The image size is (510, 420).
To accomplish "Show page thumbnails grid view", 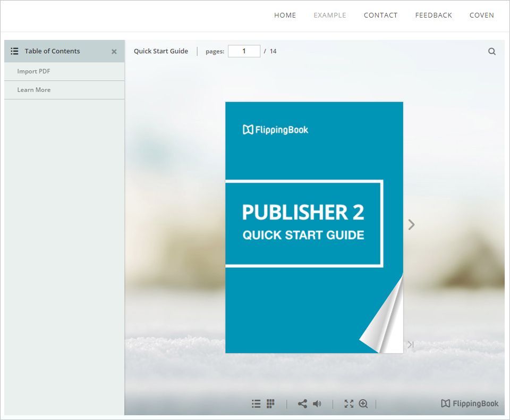I will [x=270, y=404].
